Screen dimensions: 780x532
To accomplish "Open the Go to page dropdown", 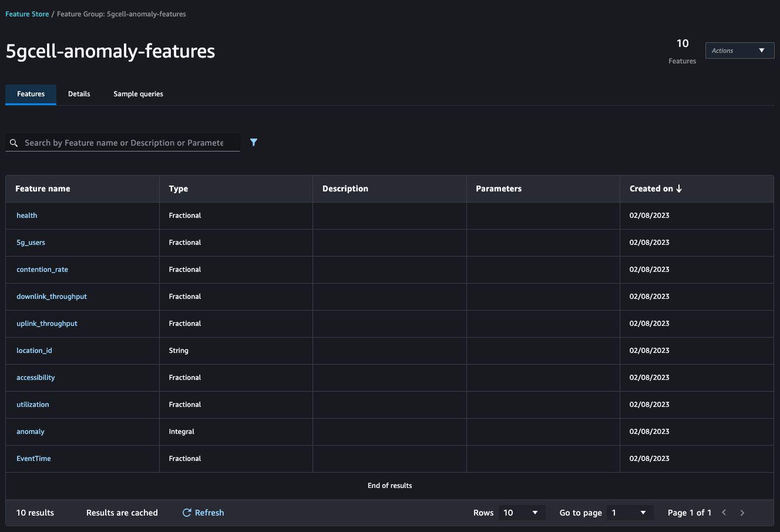I will pyautogui.click(x=630, y=513).
